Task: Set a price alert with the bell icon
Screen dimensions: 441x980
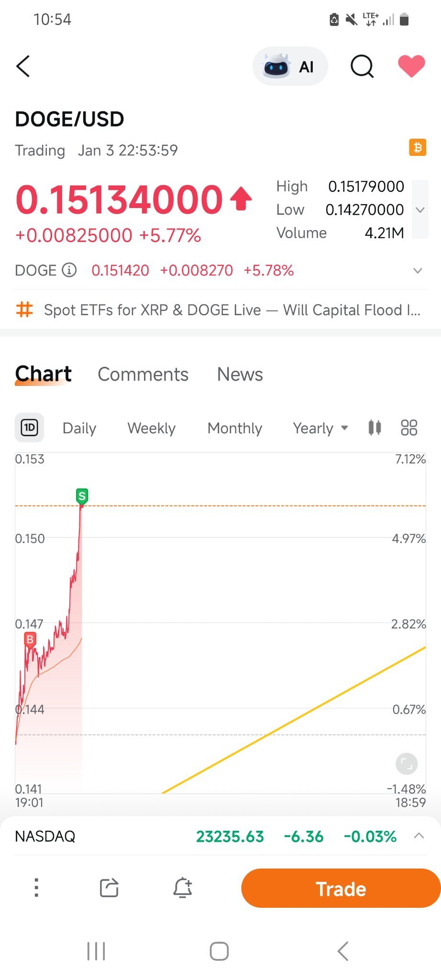Action: tap(182, 888)
